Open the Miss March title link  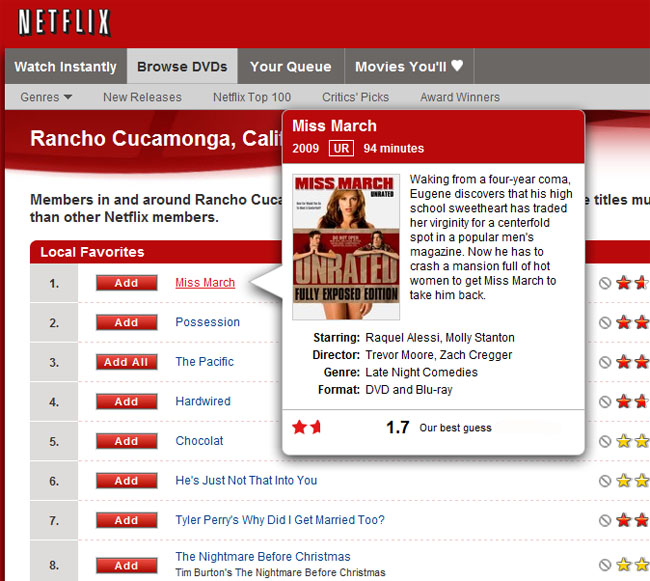[205, 283]
